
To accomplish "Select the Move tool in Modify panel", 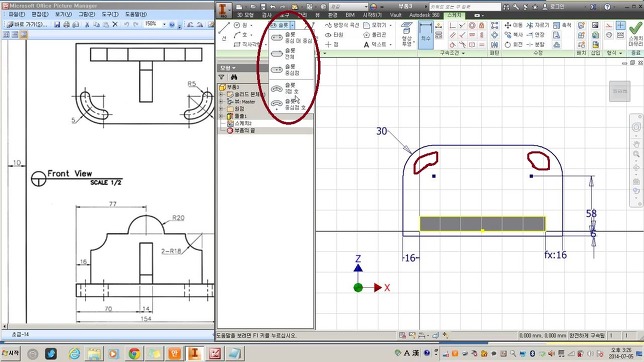I will tap(513, 25).
